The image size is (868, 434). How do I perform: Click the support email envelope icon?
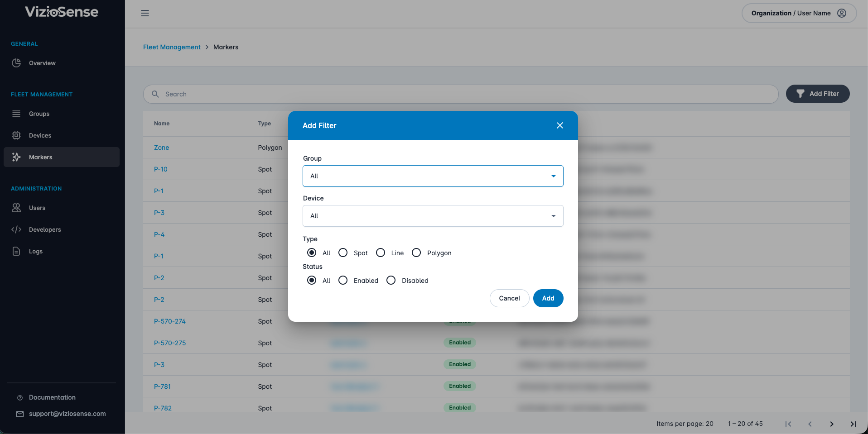(20, 414)
